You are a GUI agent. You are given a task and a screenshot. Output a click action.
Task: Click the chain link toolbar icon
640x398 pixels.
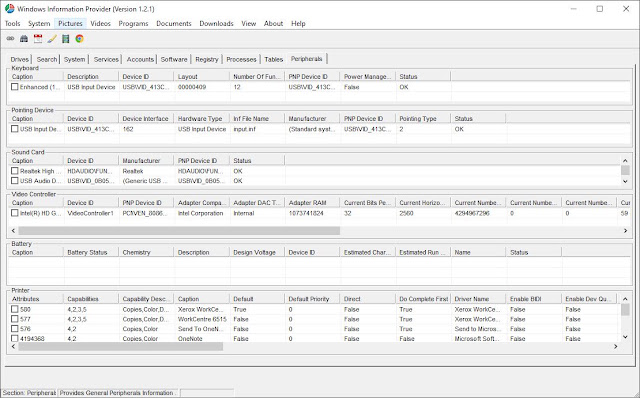[x=10, y=39]
